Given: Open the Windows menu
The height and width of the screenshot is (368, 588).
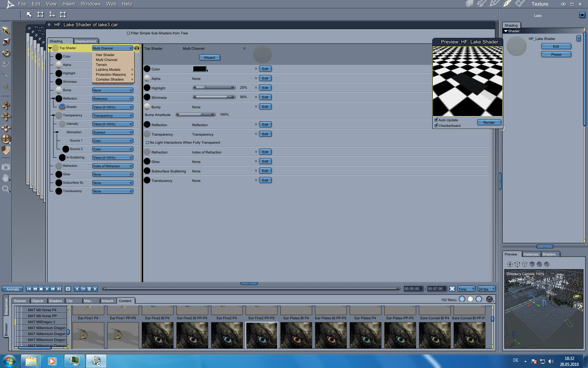Looking at the screenshot, I should 91,4.
